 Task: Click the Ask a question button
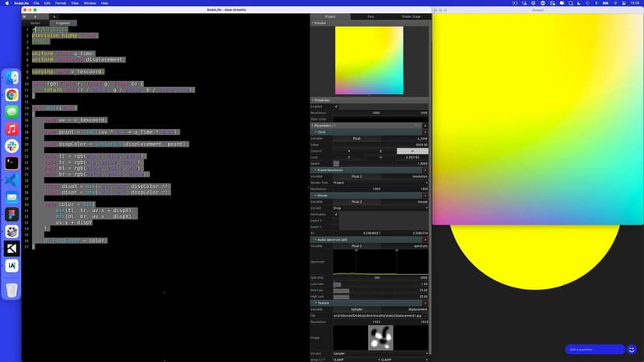tap(595, 350)
